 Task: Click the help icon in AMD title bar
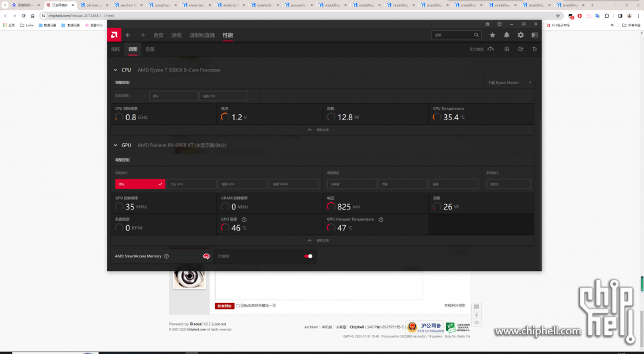coord(499,24)
